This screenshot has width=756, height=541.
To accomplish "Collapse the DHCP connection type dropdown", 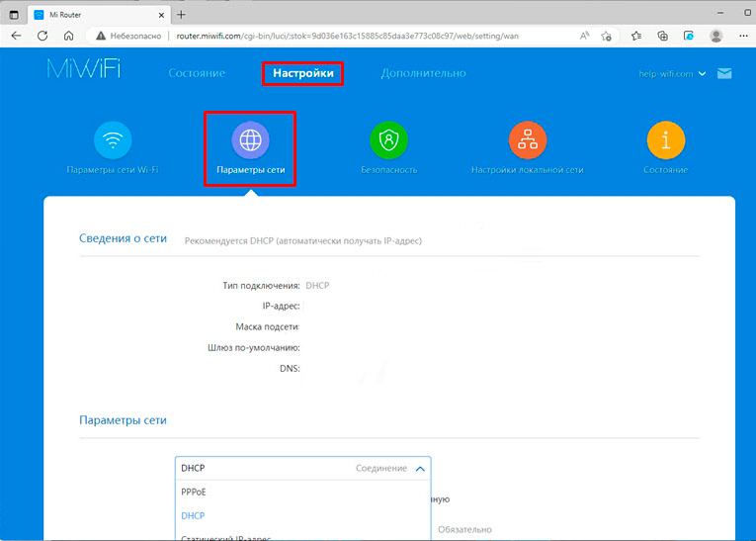I will [420, 468].
